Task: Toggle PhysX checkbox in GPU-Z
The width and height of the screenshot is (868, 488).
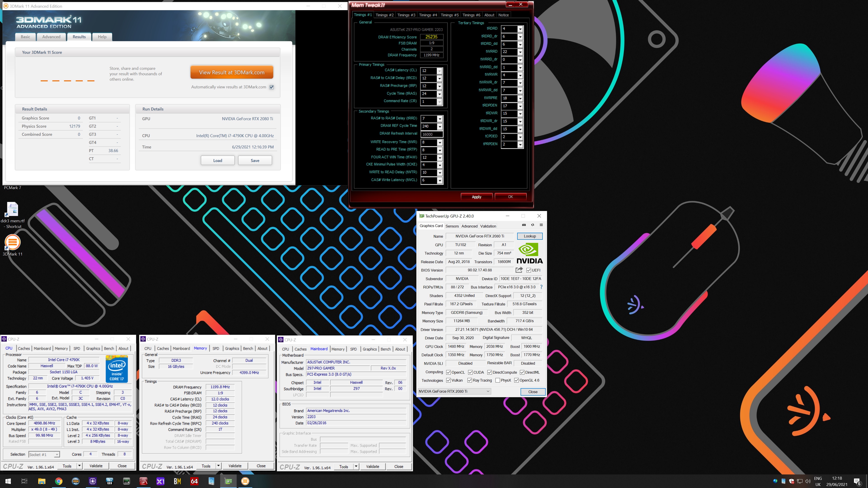Action: 498,380
